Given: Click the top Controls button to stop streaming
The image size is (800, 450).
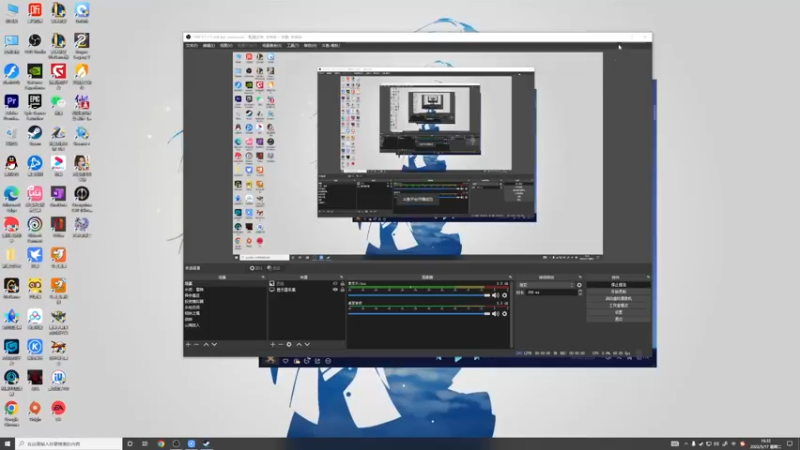Looking at the screenshot, I should [x=618, y=285].
